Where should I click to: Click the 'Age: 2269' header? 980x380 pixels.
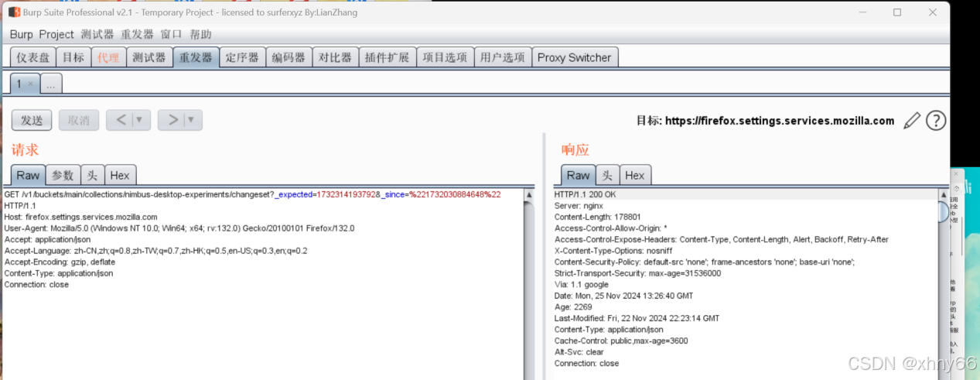pyautogui.click(x=573, y=306)
